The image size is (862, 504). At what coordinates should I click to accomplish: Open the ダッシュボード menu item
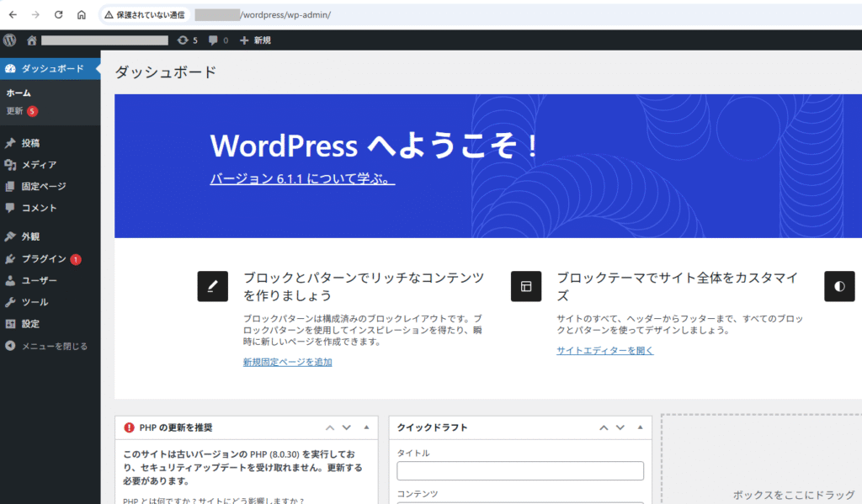click(50, 69)
